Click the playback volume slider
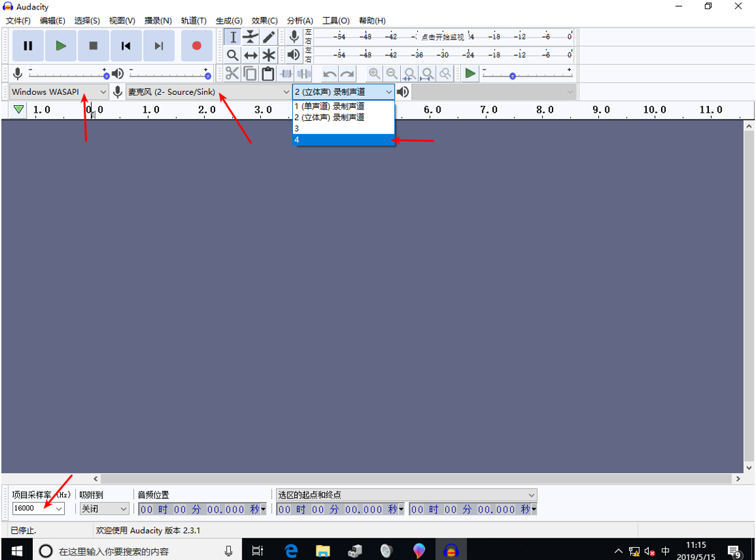This screenshot has width=756, height=560. click(x=169, y=74)
